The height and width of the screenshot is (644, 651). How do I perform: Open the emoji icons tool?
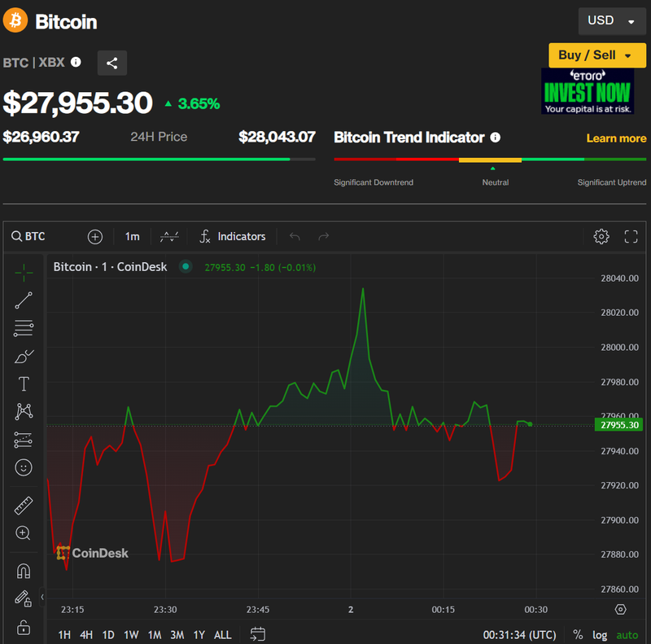pyautogui.click(x=24, y=467)
